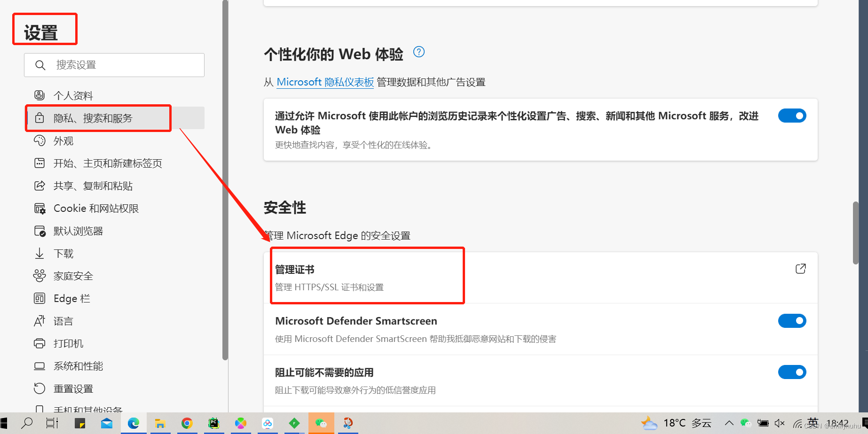868x434 pixels.
Task: Open 系统和性能 settings
Action: 78,366
